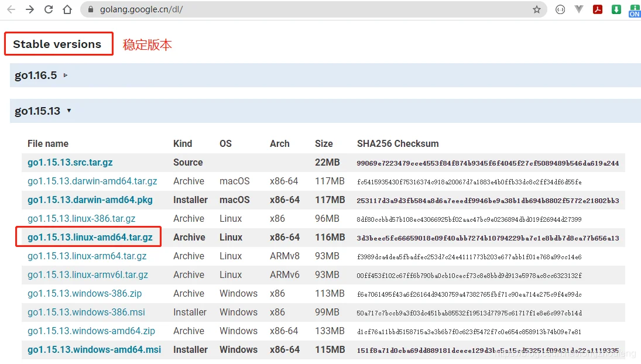The image size is (641, 364).
Task: Download go1.15.13.src.tar.gz source archive
Action: click(x=70, y=163)
